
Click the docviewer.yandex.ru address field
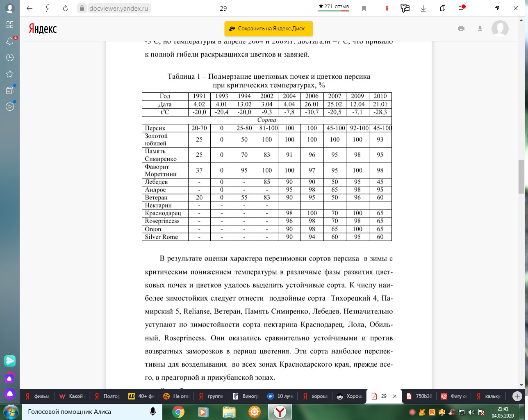click(118, 8)
